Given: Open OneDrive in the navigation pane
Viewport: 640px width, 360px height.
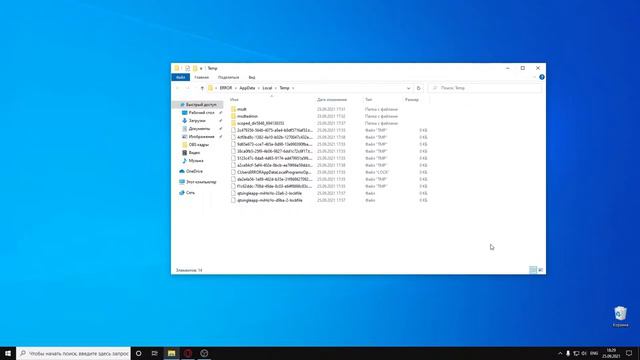Looking at the screenshot, I should click(194, 171).
